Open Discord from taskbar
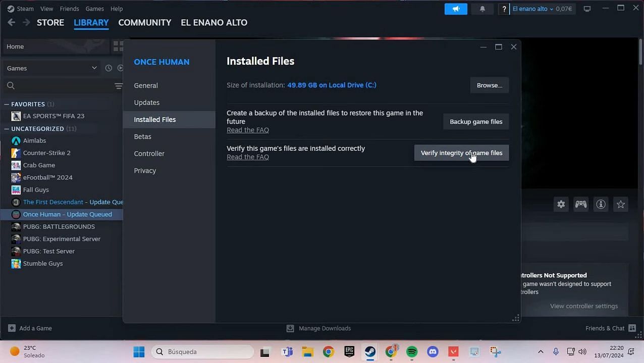This screenshot has width=644, height=363. (x=433, y=351)
